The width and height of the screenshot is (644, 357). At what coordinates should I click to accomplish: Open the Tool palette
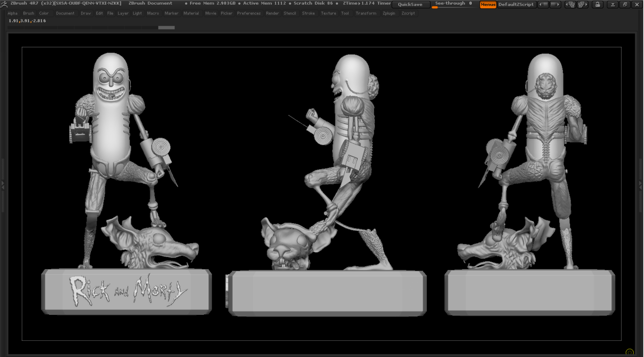[x=345, y=13]
